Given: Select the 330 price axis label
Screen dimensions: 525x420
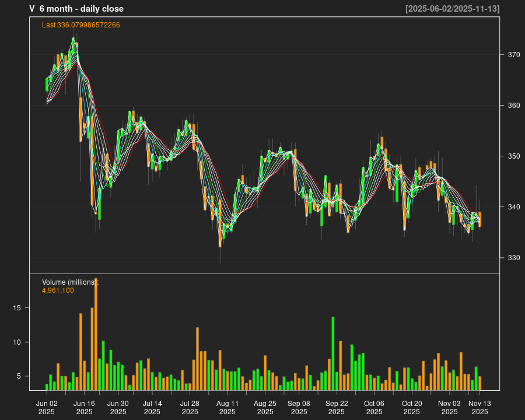Looking at the screenshot, I should coord(514,258).
